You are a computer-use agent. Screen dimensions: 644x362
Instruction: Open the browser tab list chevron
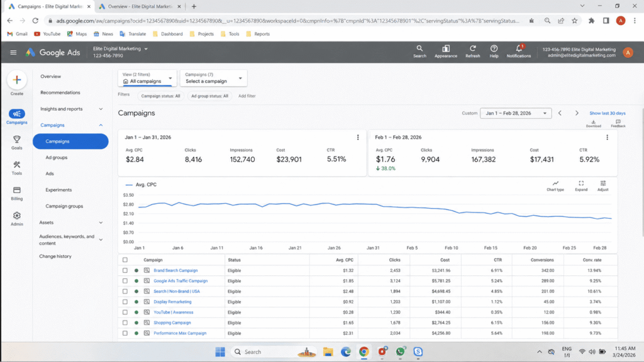(582, 6)
